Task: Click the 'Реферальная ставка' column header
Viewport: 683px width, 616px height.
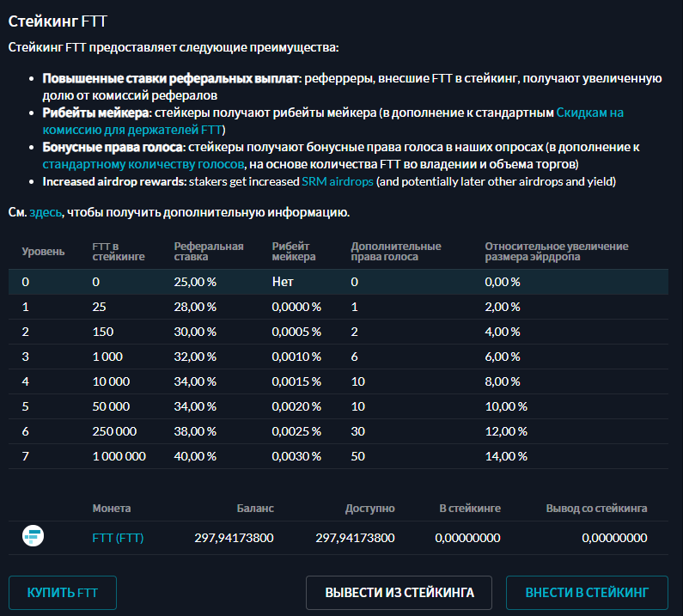Action: pos(209,251)
